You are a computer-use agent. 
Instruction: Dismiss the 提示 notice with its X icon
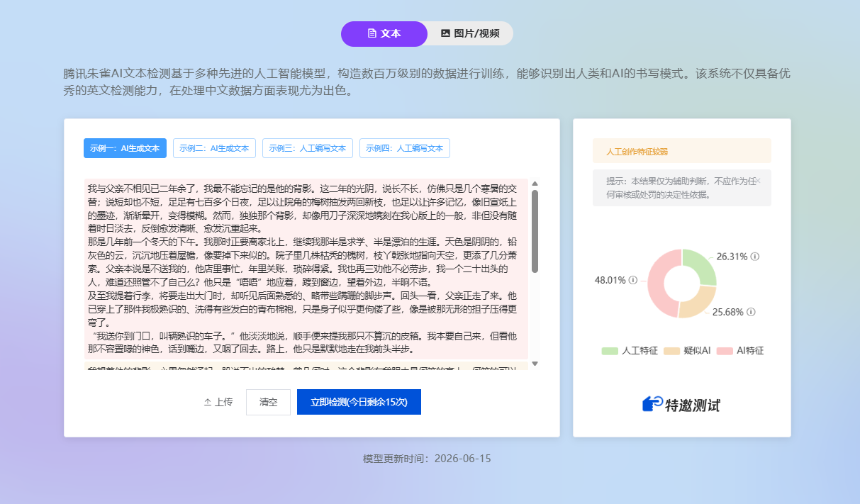pyautogui.click(x=758, y=181)
